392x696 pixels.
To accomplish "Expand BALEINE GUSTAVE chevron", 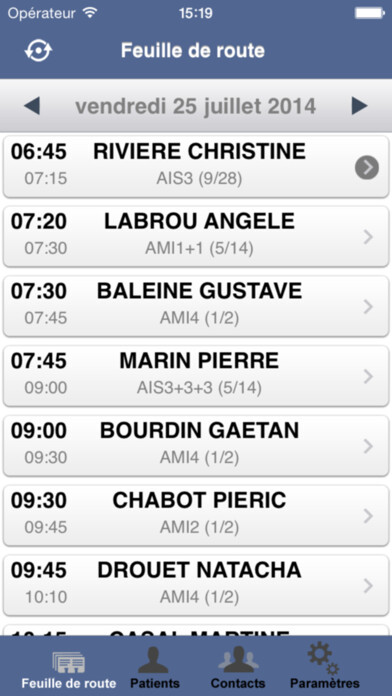I will [x=368, y=307].
